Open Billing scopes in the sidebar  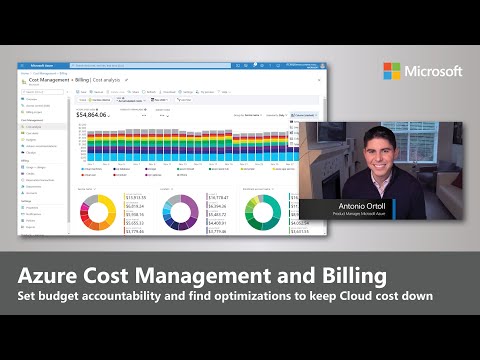(x=31, y=112)
